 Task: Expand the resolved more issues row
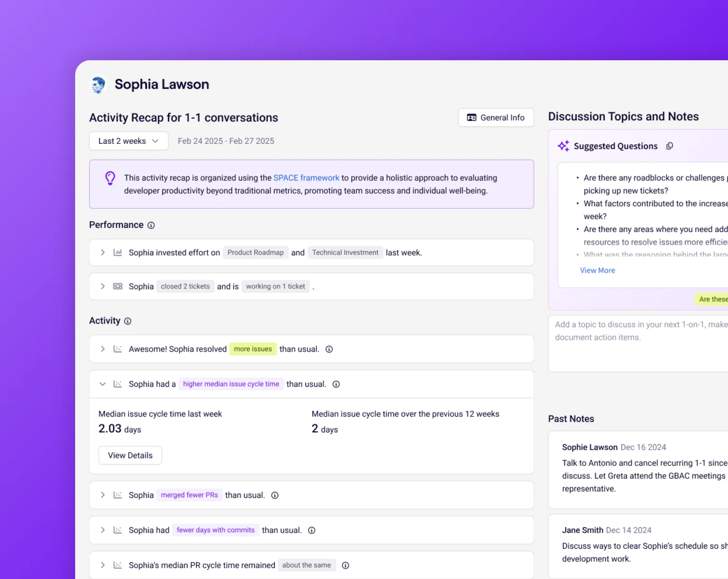click(103, 349)
